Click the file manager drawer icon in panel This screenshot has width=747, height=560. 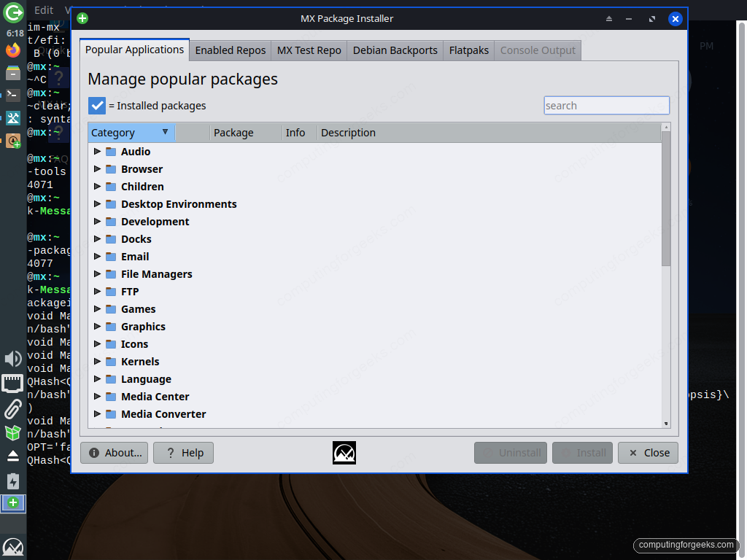point(13,73)
